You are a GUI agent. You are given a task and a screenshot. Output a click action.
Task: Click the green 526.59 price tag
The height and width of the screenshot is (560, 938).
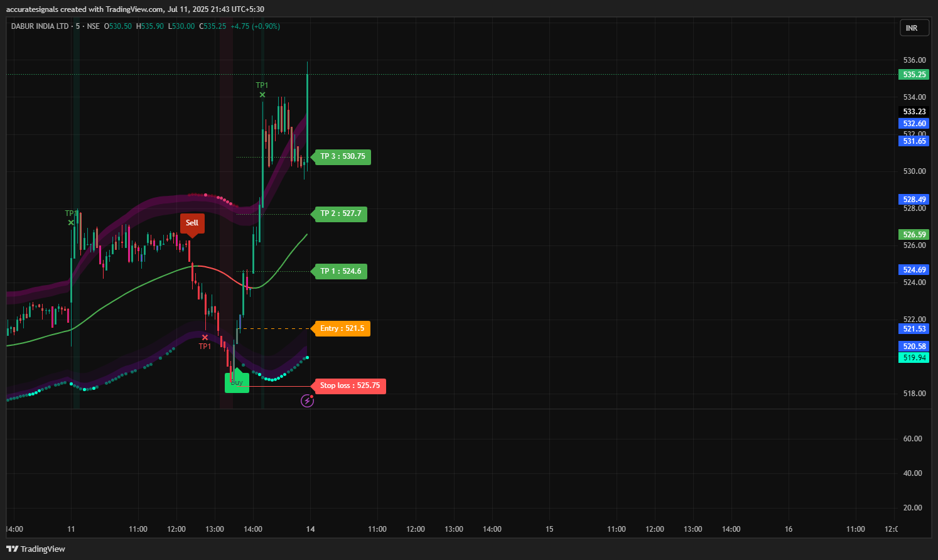point(914,235)
